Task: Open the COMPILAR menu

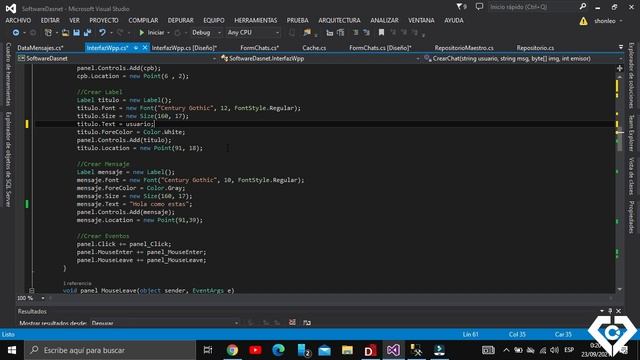Action: tap(143, 20)
